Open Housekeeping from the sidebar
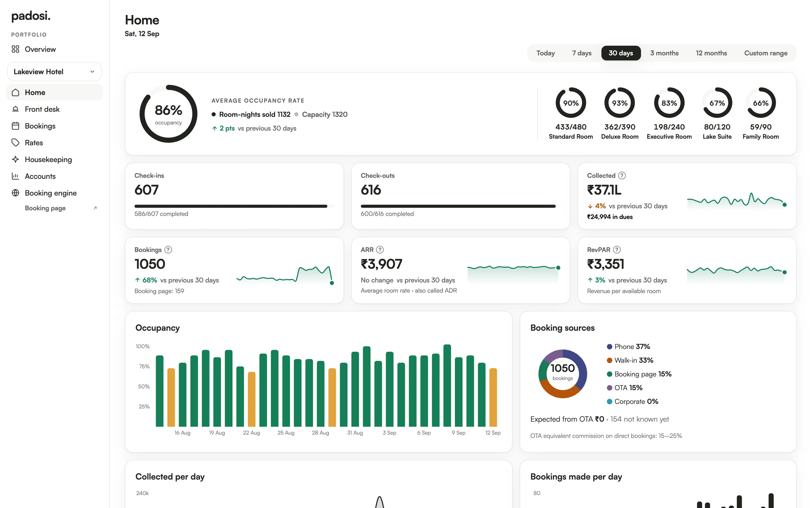 tap(54, 159)
